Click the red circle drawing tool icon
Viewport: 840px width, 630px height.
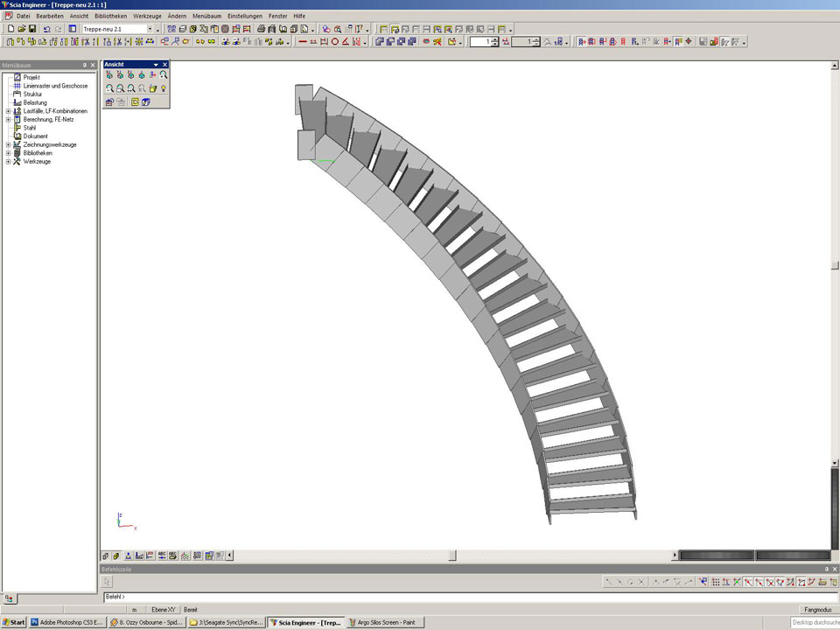[334, 41]
